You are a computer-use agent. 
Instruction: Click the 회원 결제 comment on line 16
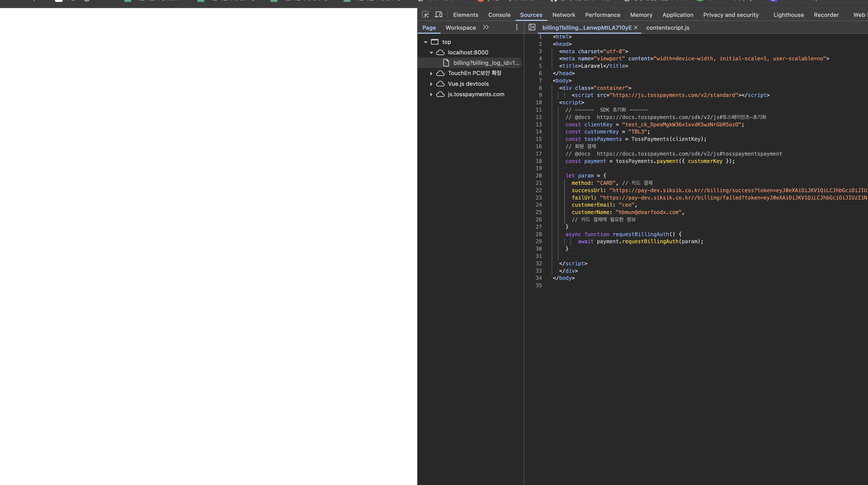[581, 146]
